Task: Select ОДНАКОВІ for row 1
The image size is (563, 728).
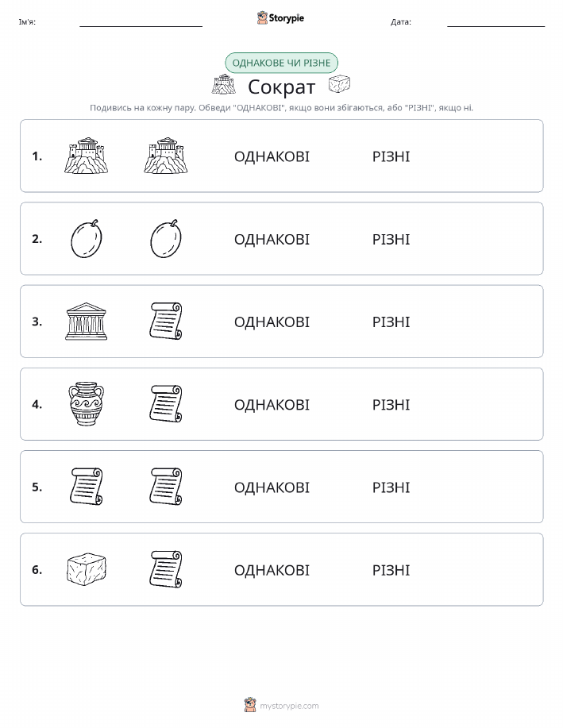Action: click(x=272, y=156)
